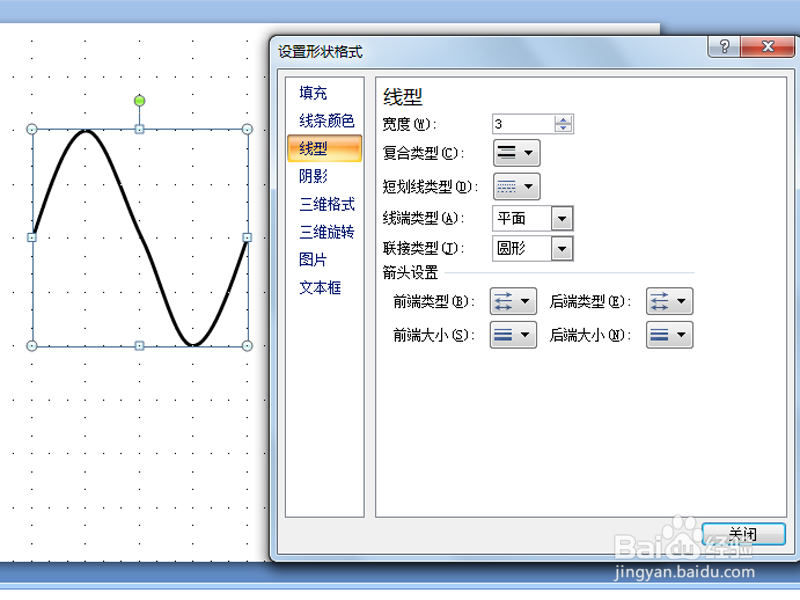
Task: Select the 阴影 shadow settings entry
Action: tap(313, 176)
